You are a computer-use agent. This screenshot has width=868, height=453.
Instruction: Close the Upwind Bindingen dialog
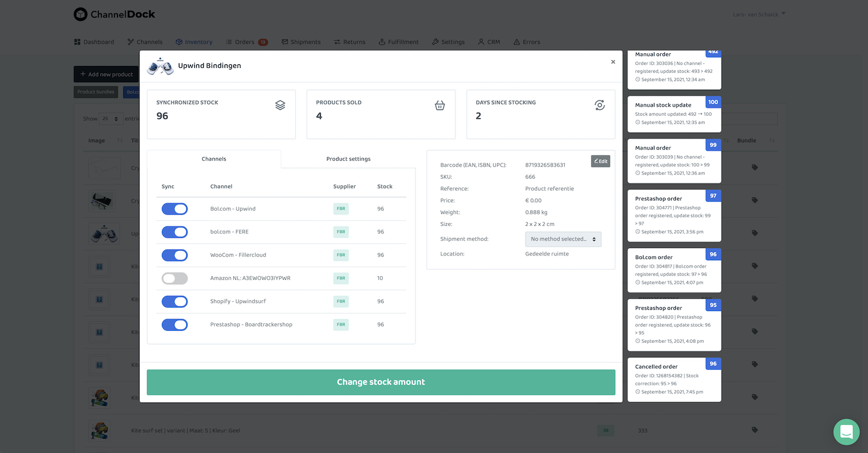613,62
